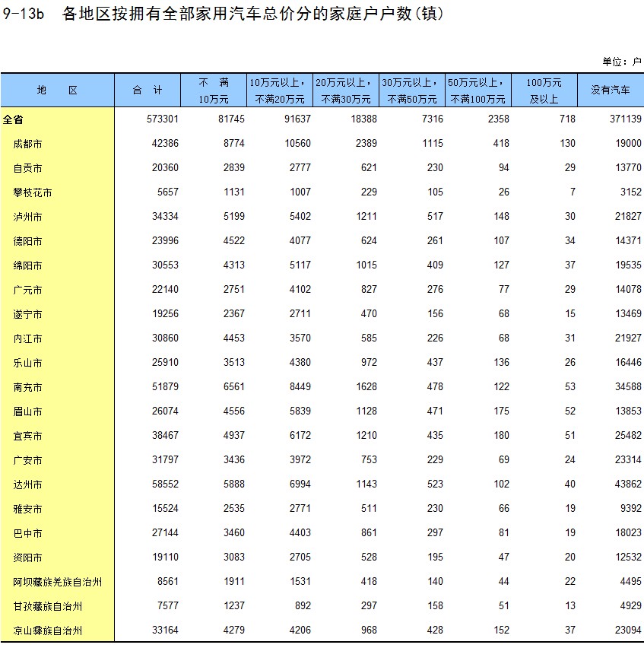This screenshot has width=644, height=667.
Task: Click the 乐山市 value 972
Action: click(369, 362)
